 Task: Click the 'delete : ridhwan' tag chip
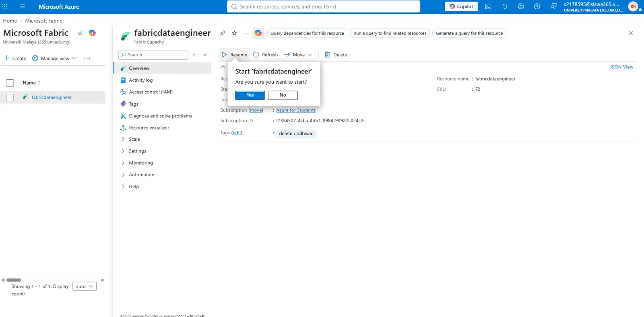(x=296, y=134)
